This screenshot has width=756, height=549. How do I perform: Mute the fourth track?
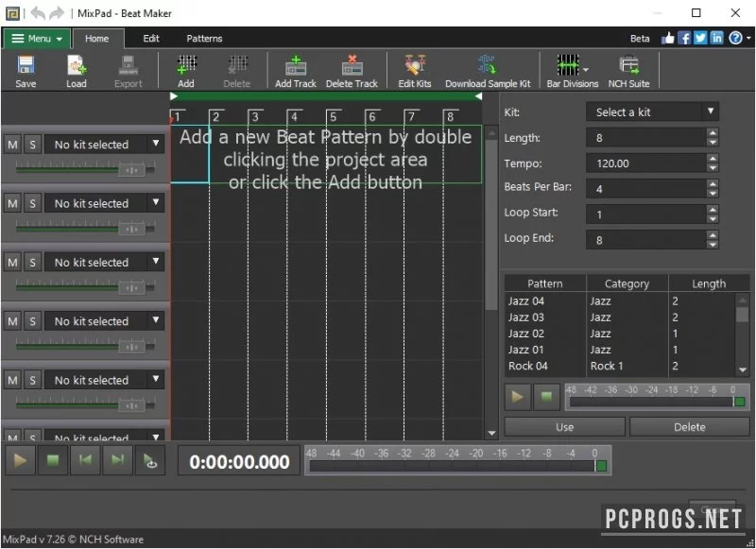coord(12,321)
